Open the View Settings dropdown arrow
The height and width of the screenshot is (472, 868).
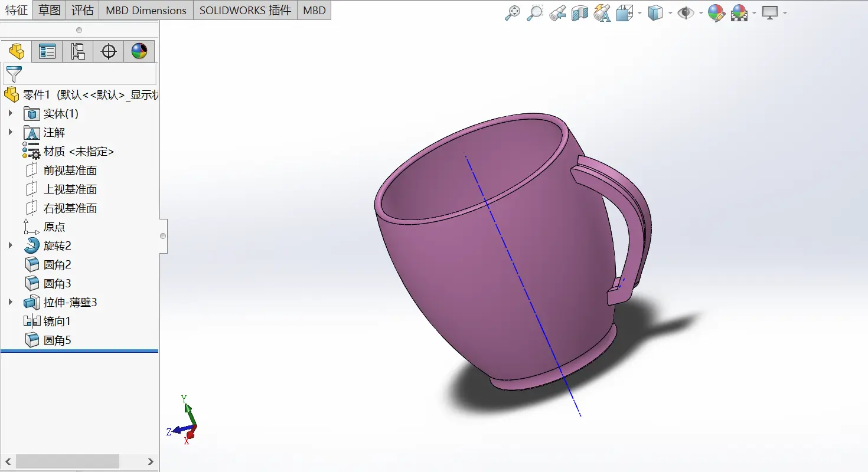(785, 14)
